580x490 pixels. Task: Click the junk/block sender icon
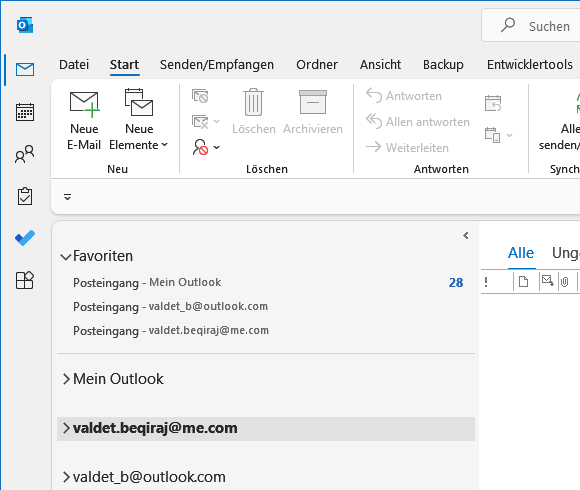pos(200,147)
